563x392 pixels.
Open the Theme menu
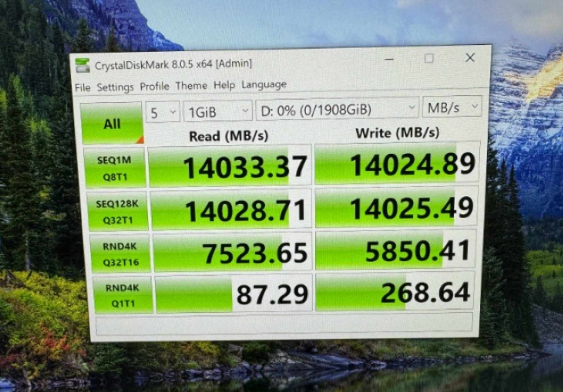click(191, 86)
